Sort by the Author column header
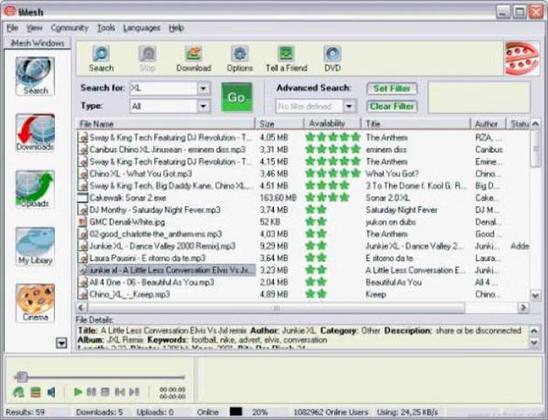The height and width of the screenshot is (420, 548). [488, 124]
